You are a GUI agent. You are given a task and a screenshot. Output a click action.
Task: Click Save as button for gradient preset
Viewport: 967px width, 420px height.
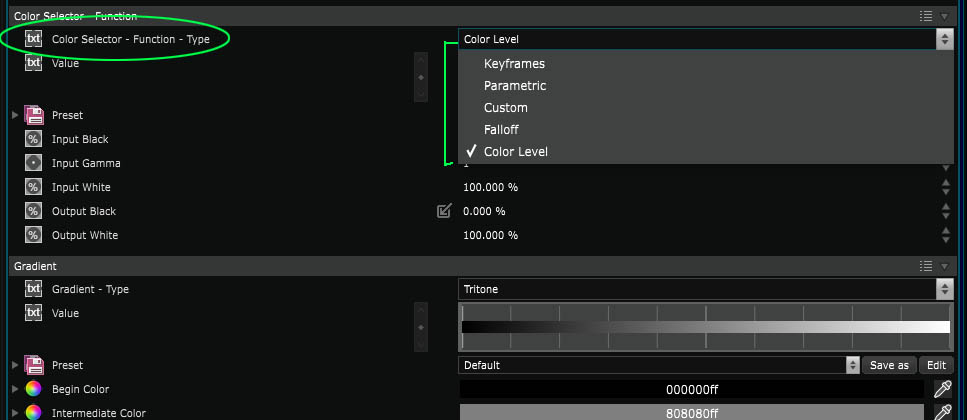[x=889, y=365]
